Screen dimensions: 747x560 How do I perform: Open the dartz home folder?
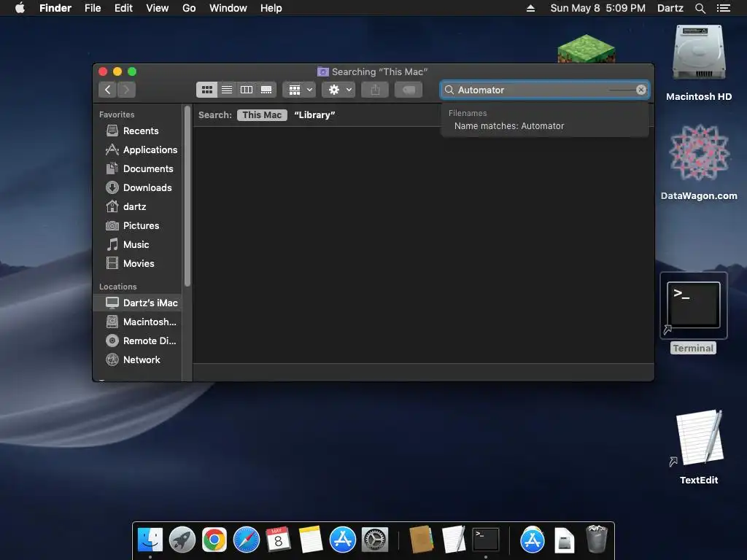(x=138, y=206)
